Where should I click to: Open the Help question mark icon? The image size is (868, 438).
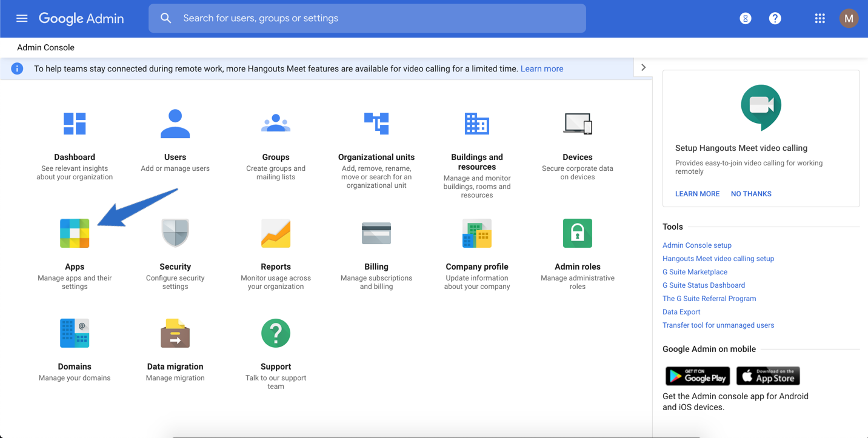pyautogui.click(x=775, y=18)
